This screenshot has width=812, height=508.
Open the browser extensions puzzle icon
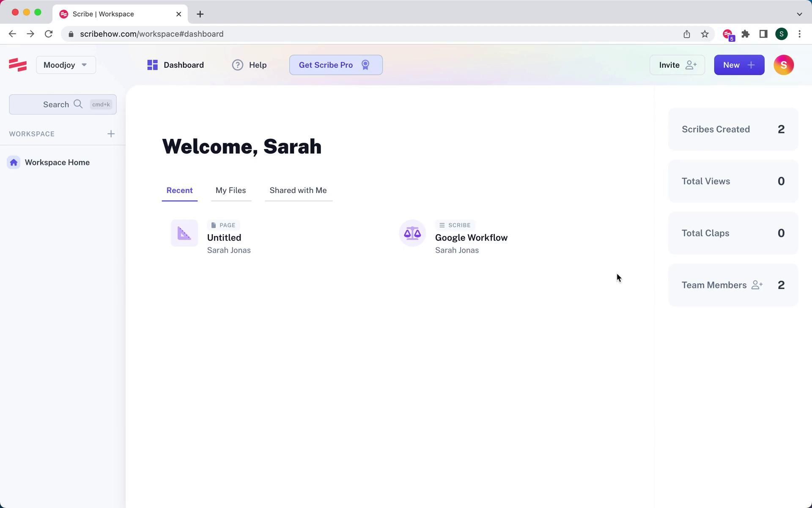[x=746, y=34]
